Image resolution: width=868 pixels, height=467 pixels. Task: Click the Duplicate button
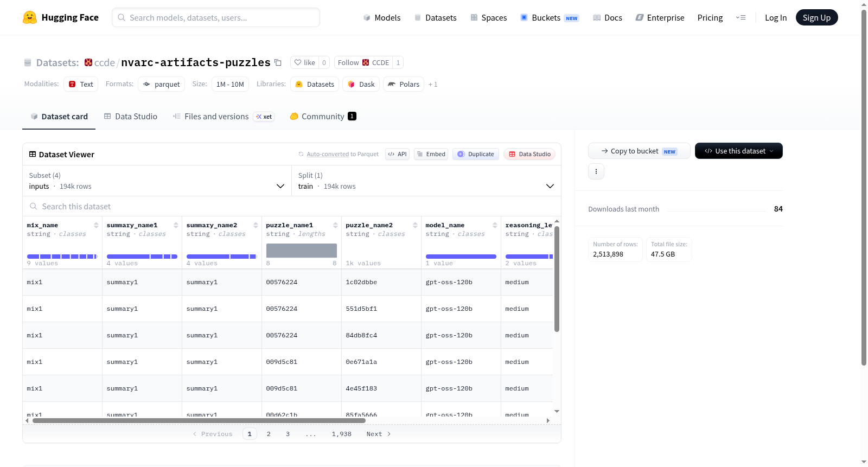[x=476, y=154]
